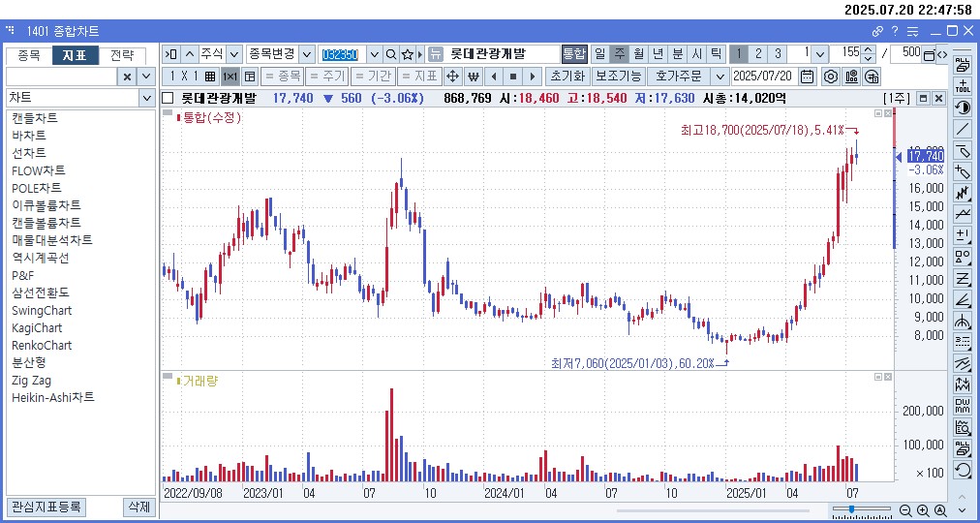Image resolution: width=980 pixels, height=523 pixels.
Task: Click the 관심지표등록 button
Action: coord(46,507)
